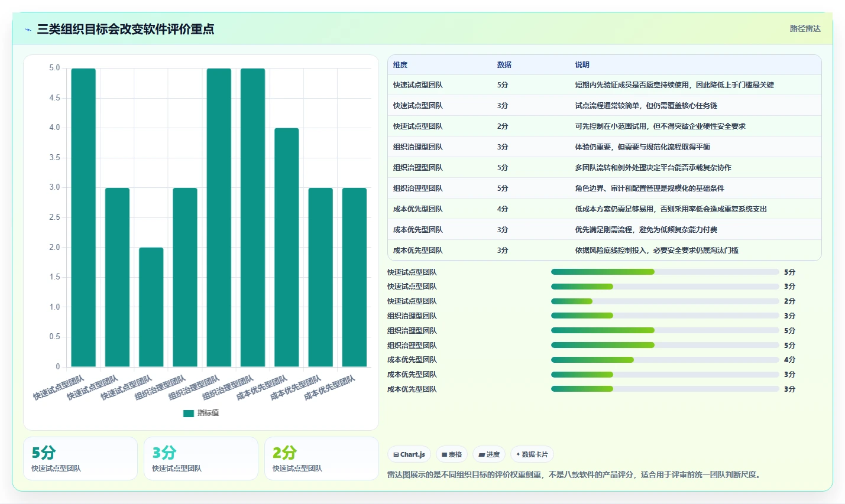The height and width of the screenshot is (504, 845).
Task: Click the 快速试点型团队 3分 progress bar
Action: coord(665,287)
